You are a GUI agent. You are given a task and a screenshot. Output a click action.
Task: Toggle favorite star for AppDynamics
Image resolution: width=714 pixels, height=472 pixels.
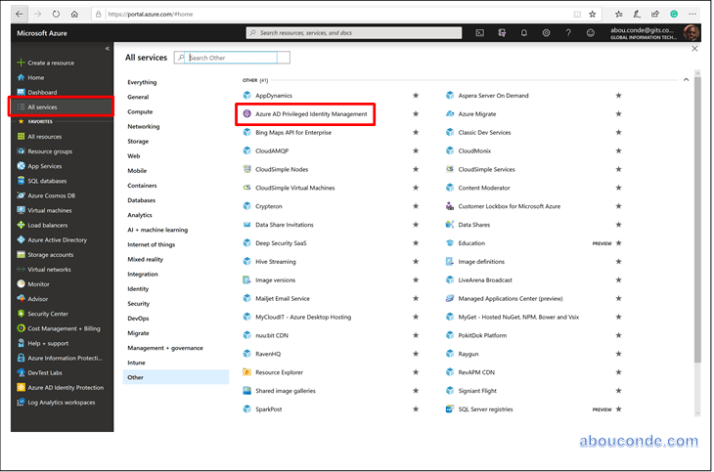pos(416,96)
